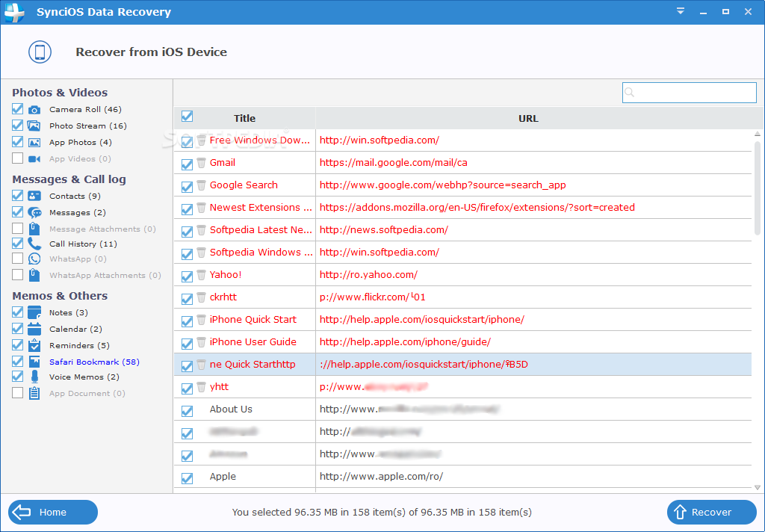Click the iOS device phone icon in header
Screen dimensions: 765x532
coord(40,52)
